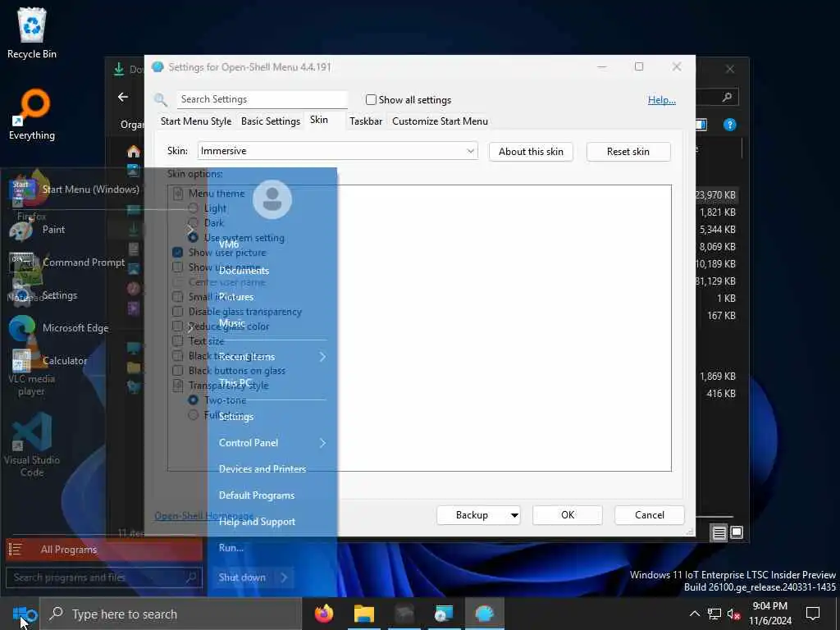
Task: Open the notification center icon
Action: (813, 614)
